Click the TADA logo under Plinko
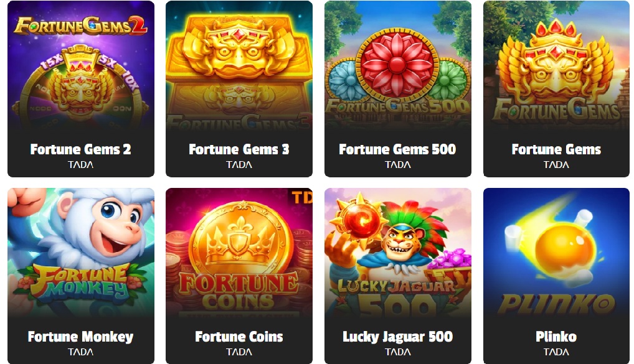This screenshot has width=634, height=364. 556,352
